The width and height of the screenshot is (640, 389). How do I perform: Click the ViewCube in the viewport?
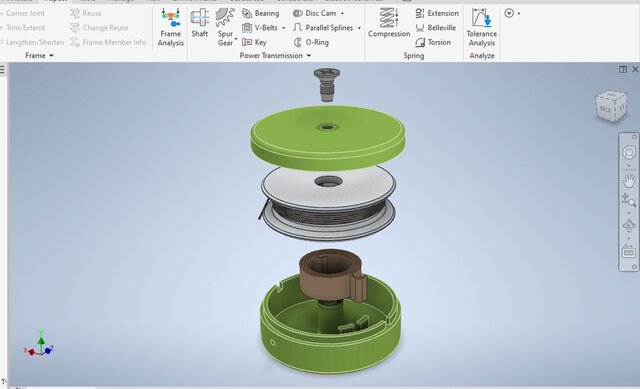(611, 106)
